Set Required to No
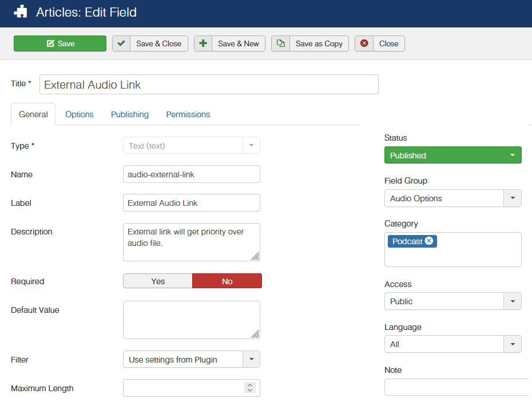Screen dimensions: 532x402 pos(227,281)
